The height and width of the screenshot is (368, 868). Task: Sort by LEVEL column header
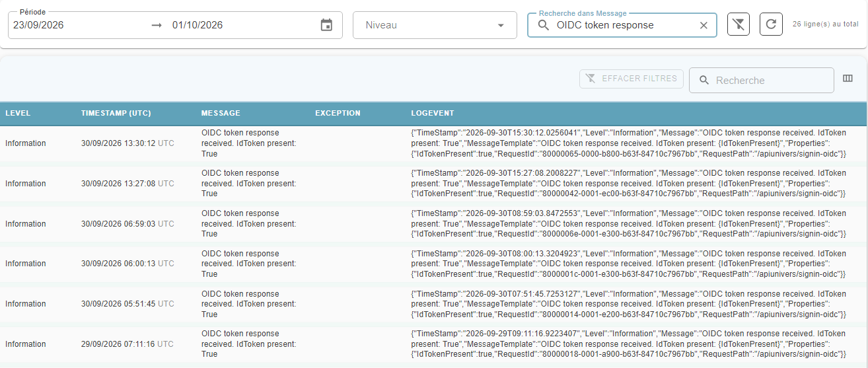point(18,113)
